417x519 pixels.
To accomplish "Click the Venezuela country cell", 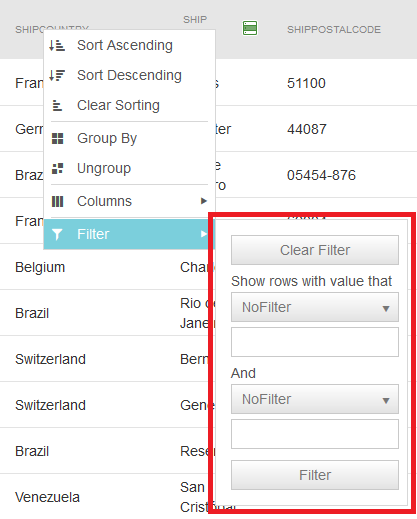I will (47, 497).
